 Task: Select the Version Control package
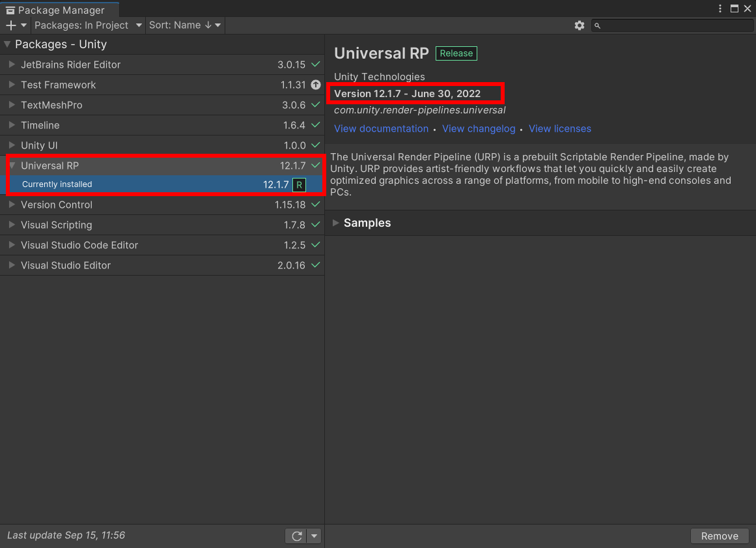coord(162,205)
